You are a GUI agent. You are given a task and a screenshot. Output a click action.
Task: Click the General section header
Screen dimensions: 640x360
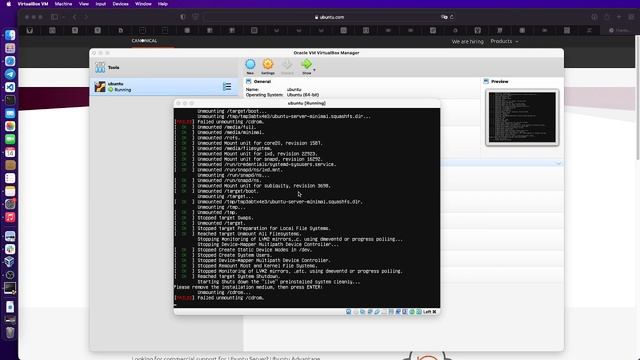tap(262, 82)
